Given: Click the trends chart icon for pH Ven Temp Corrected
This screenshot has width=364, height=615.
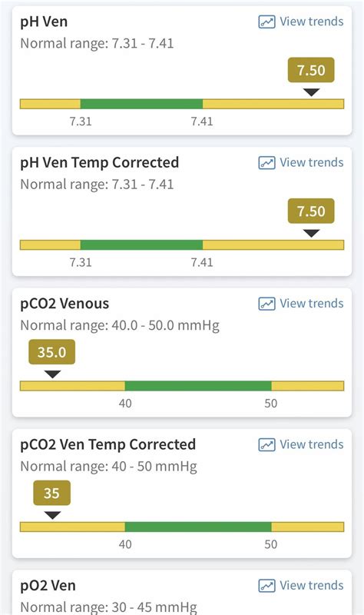Looking at the screenshot, I should [266, 162].
